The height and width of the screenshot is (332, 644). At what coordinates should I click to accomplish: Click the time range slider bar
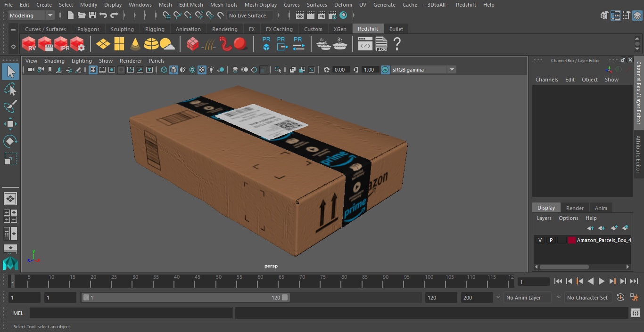click(x=186, y=298)
